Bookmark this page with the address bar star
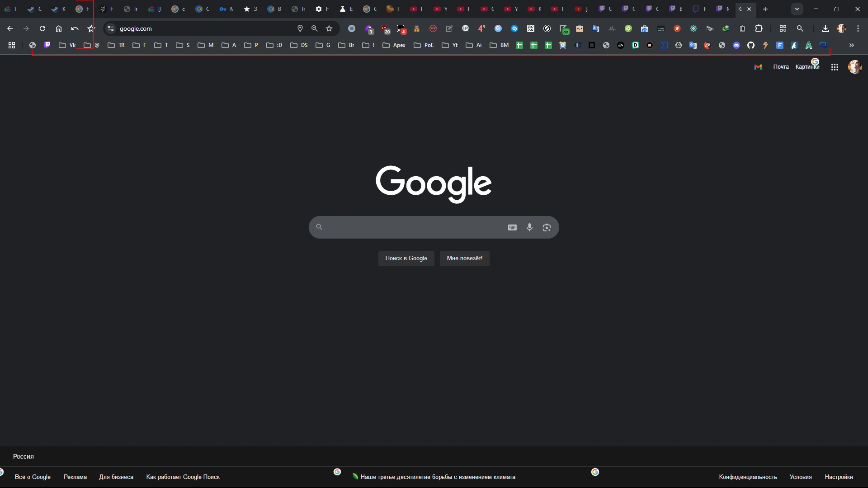Viewport: 868px width, 488px height. coord(329,28)
